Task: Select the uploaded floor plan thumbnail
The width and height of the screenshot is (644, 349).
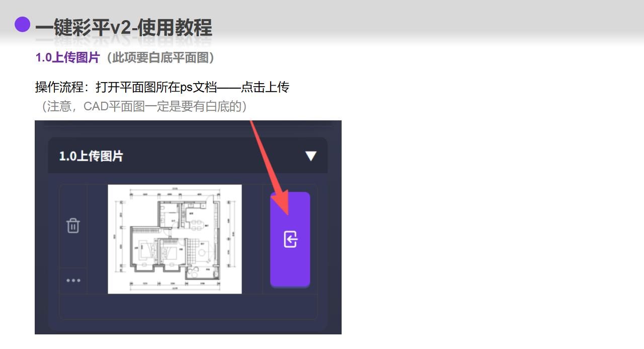Action: tap(175, 239)
